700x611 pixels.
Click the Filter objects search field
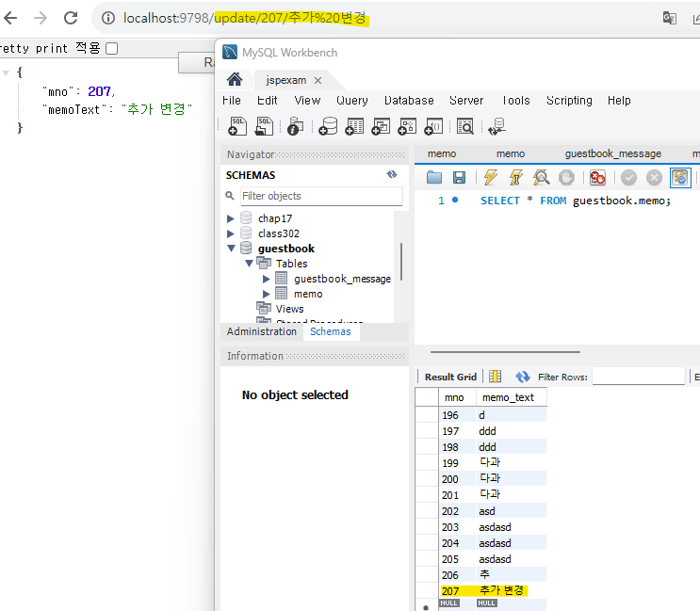coord(321,196)
